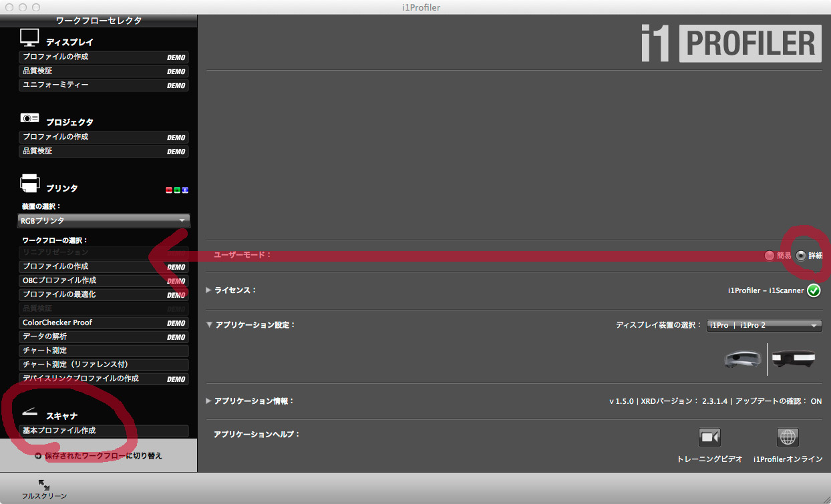831x504 pixels.
Task: Click the arrow icon beside 保存されたワークフロー
Action: coord(38,456)
